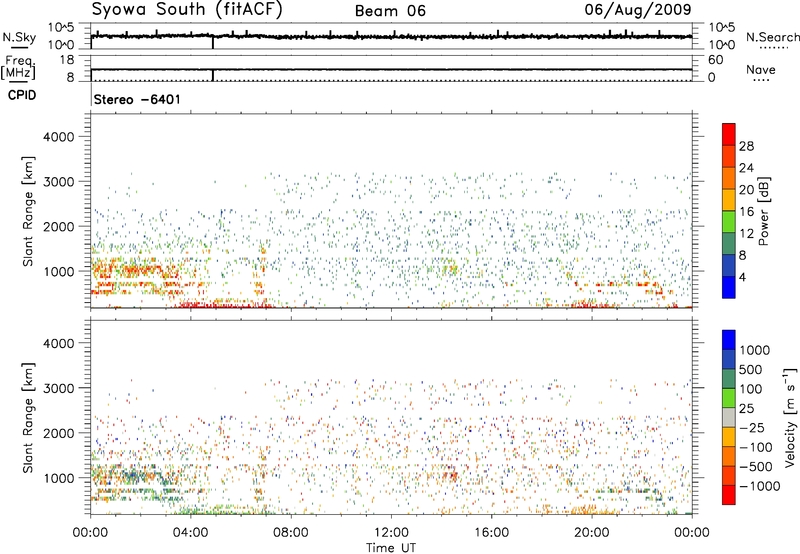Pick the top bright blue velocity segment

729,340
